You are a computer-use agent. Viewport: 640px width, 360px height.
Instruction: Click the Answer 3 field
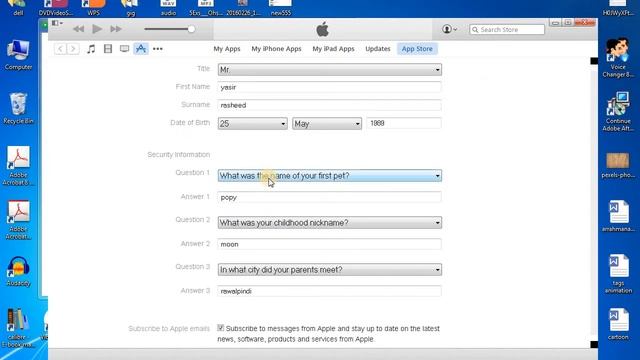coord(329,291)
